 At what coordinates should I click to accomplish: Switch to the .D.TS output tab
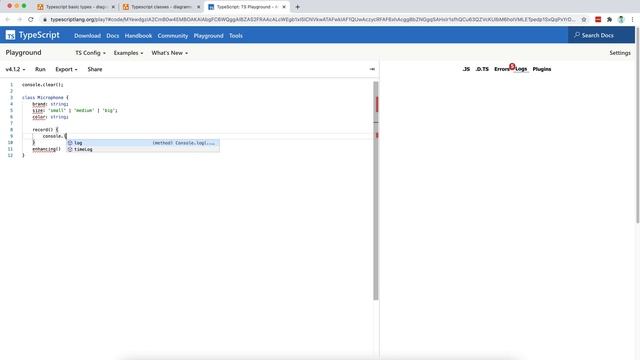click(x=482, y=69)
